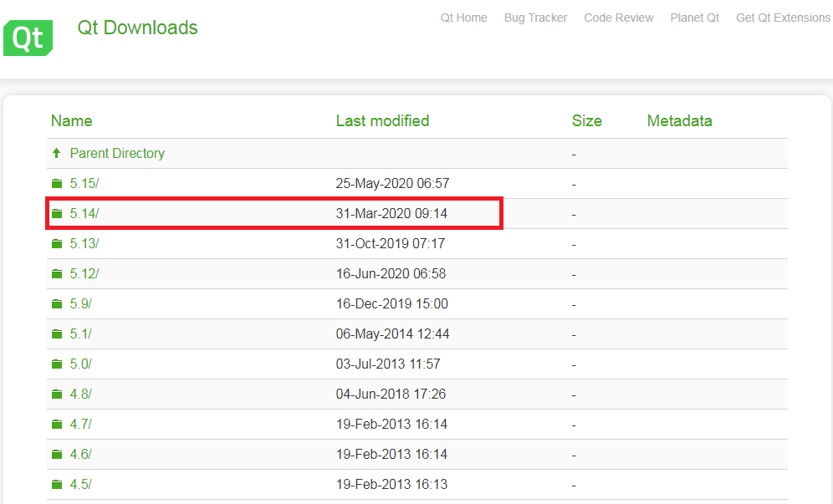Open the 4.8/ directory link
Image resolution: width=833 pixels, height=504 pixels.
(x=81, y=394)
